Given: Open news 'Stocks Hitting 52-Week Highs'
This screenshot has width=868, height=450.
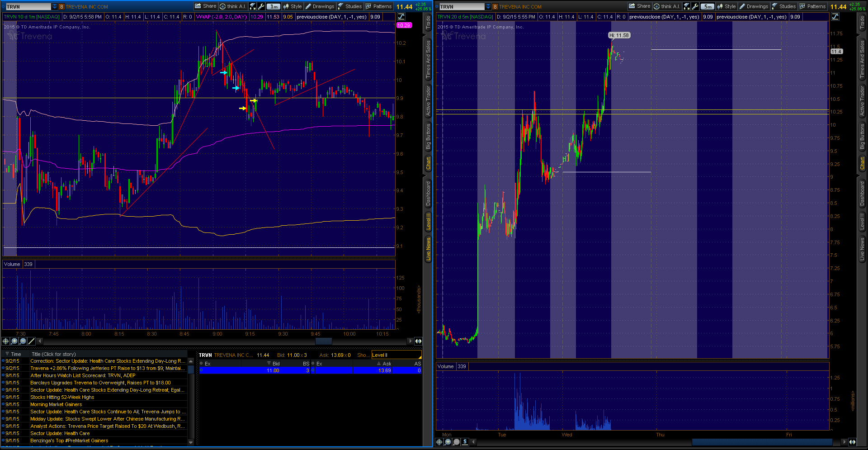Looking at the screenshot, I should click(x=62, y=397).
